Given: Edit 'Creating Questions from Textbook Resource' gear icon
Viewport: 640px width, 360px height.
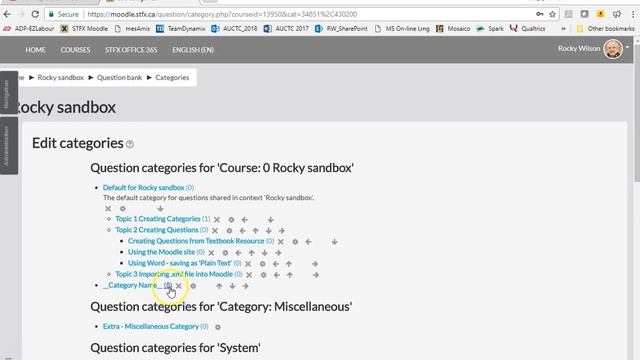Looking at the screenshot, I should (x=295, y=242).
